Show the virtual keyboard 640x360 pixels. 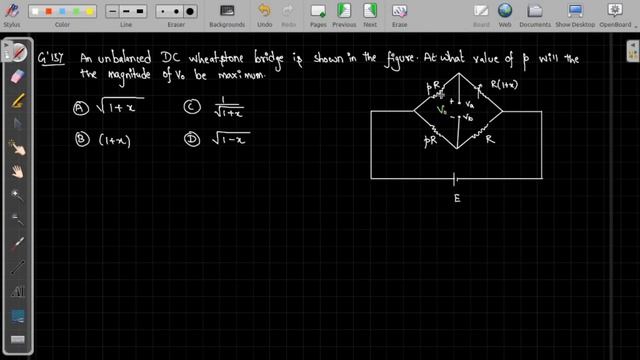pos(17,339)
